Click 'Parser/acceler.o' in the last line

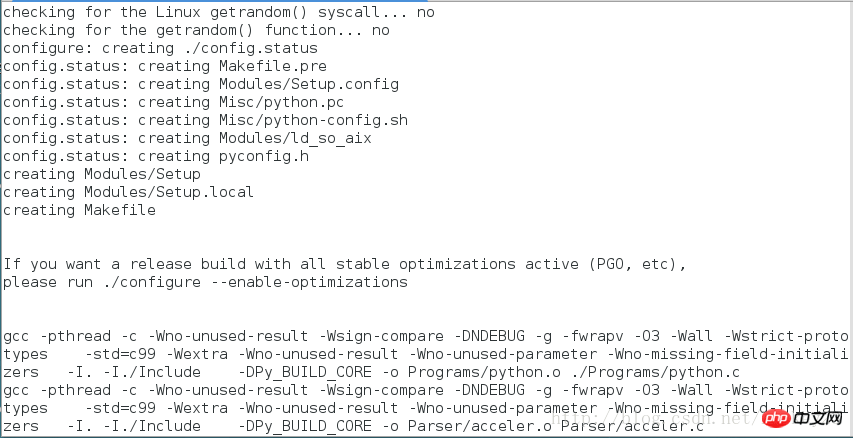(480, 426)
